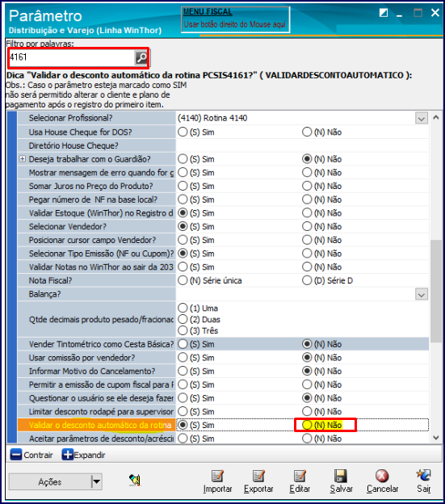
Task: Click the Exportar icon button
Action: click(258, 476)
